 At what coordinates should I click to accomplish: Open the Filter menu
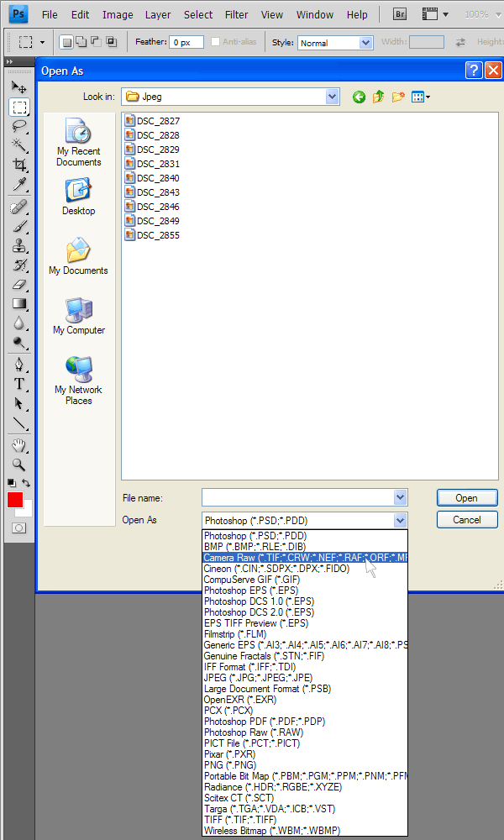click(x=236, y=14)
